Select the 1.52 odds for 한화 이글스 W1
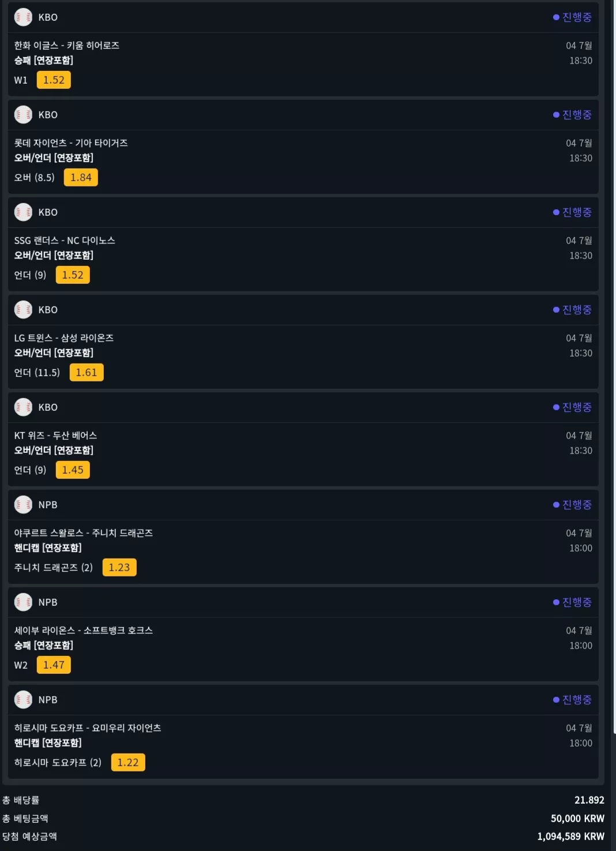The height and width of the screenshot is (851, 616). click(54, 80)
